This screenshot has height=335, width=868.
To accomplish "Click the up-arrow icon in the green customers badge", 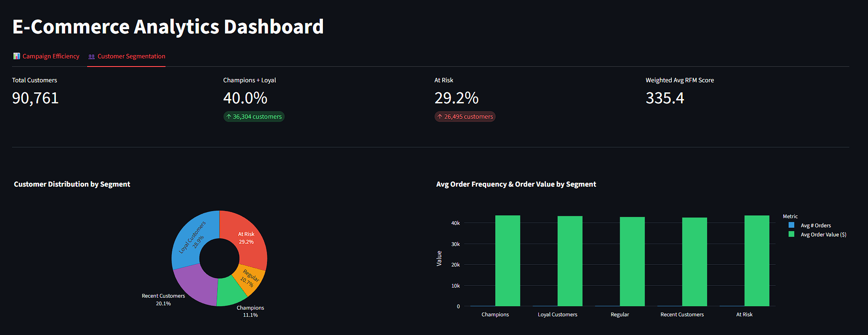I will 229,116.
